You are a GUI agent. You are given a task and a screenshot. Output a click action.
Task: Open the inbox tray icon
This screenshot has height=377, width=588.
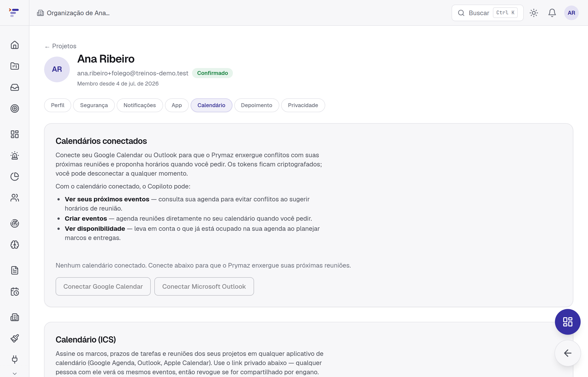[x=15, y=87]
